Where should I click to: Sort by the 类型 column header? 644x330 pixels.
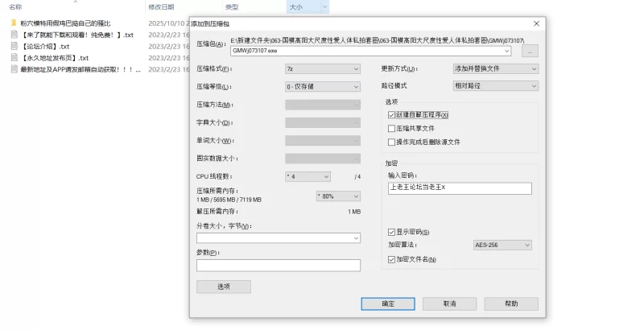point(232,7)
